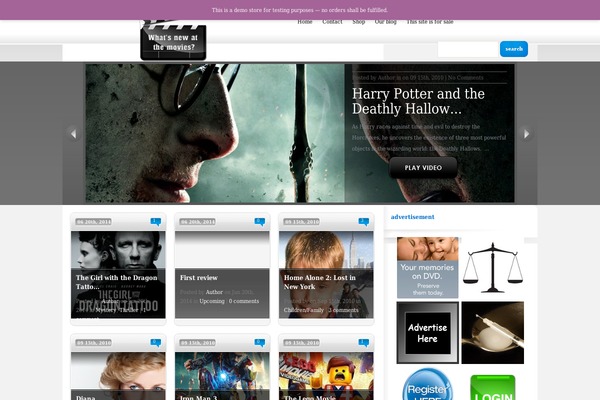The image size is (600, 400).
Task: Click date badge on Iron Man 3 card
Action: [x=197, y=343]
